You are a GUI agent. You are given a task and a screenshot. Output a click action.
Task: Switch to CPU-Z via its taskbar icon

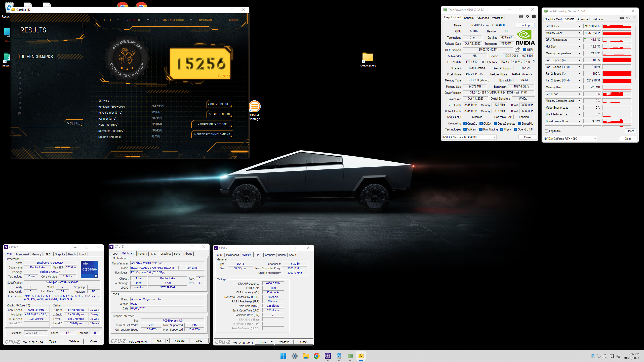328,356
